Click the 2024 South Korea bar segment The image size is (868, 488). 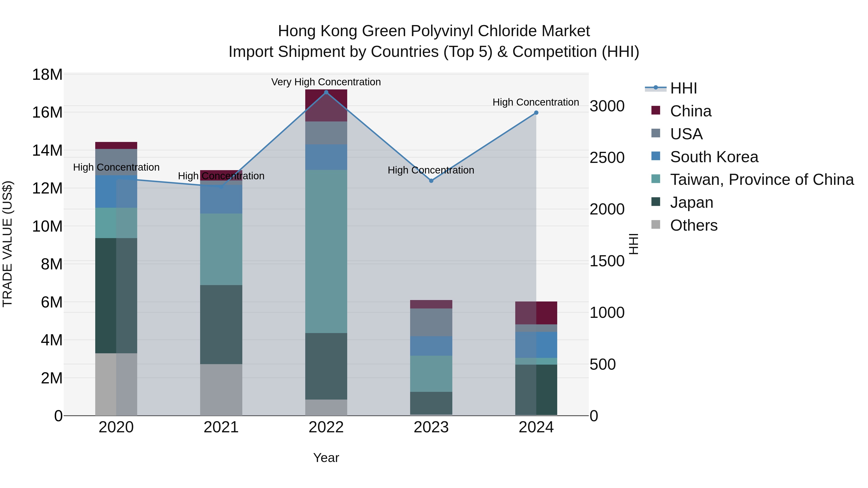click(536, 345)
